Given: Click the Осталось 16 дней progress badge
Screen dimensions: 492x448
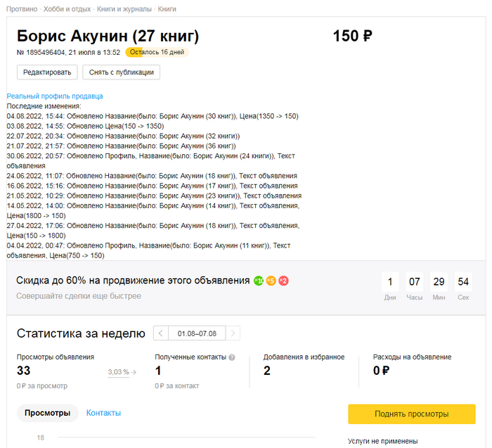Looking at the screenshot, I should click(157, 52).
